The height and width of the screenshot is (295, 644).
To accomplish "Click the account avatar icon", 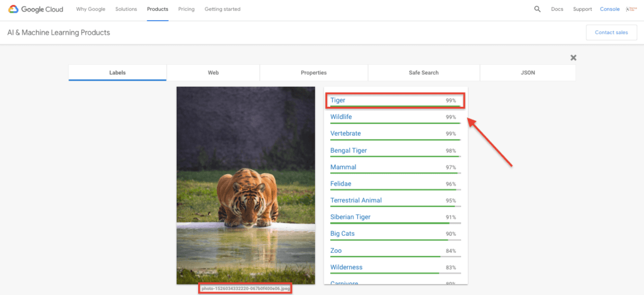I will click(x=632, y=9).
